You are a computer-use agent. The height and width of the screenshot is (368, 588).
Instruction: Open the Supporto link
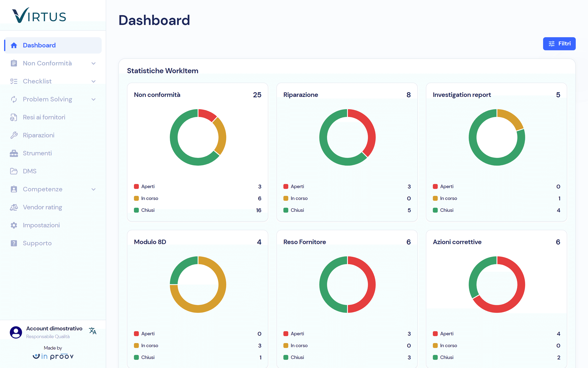[53, 243]
